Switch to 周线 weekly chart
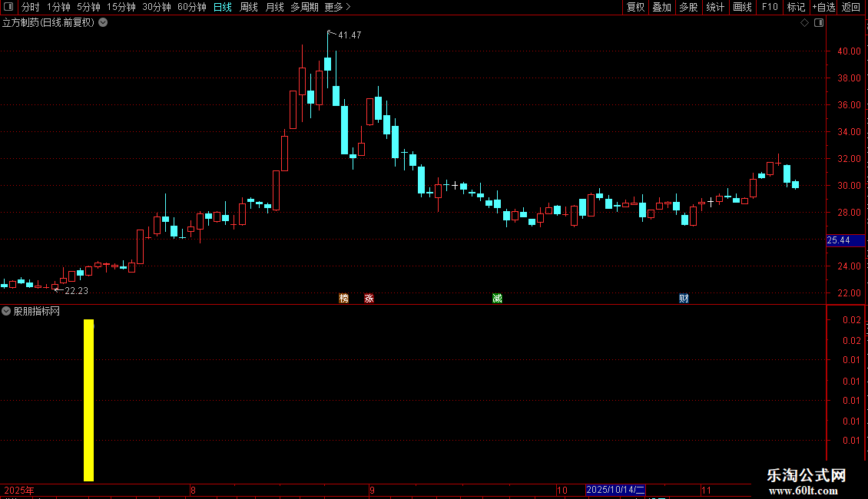Screen dimensions: 868x499 (249, 7)
